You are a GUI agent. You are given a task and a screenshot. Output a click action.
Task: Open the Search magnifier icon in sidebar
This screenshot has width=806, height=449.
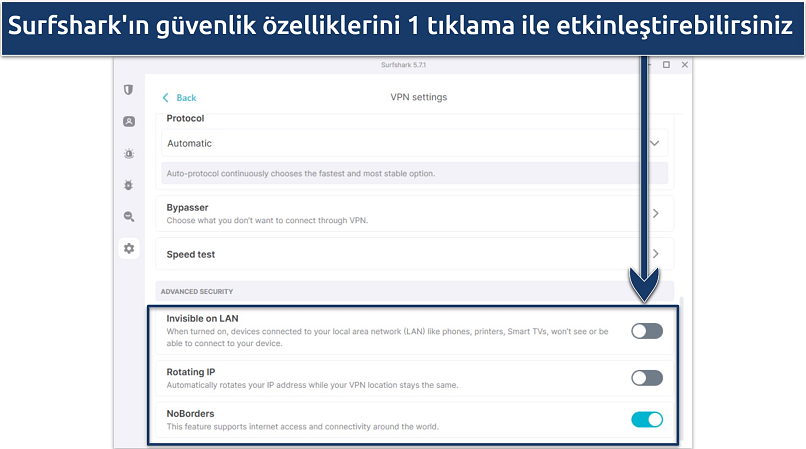[129, 216]
